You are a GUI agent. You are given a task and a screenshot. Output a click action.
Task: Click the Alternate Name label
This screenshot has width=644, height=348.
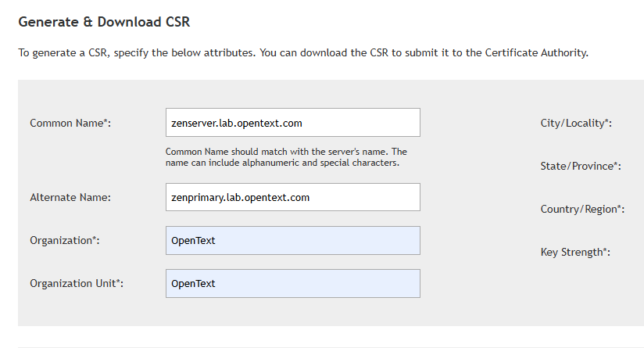(x=70, y=198)
